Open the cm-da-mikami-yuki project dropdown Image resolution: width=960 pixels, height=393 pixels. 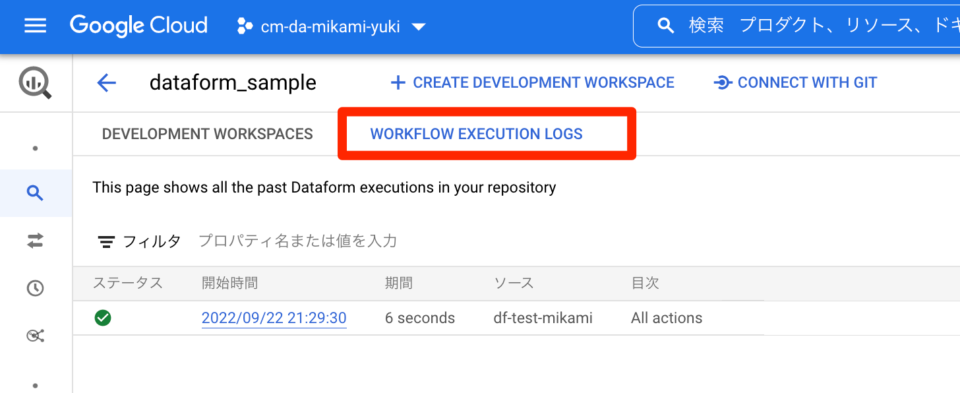pyautogui.click(x=331, y=26)
